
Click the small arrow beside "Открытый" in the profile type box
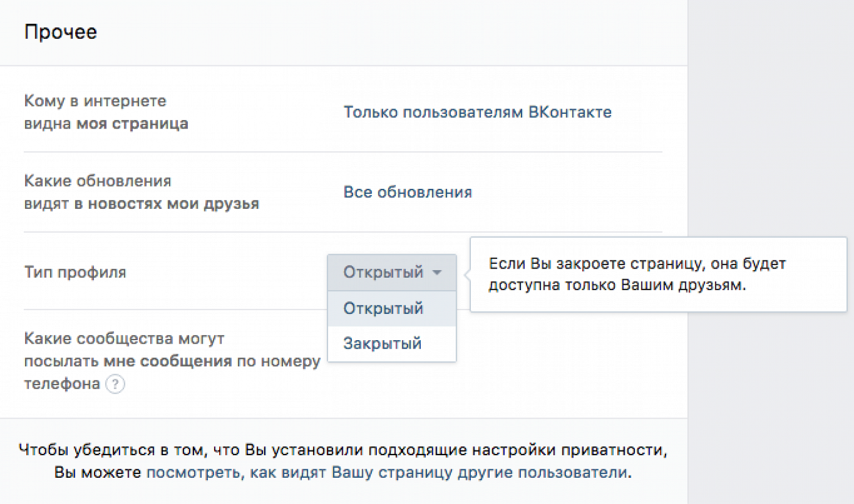point(437,272)
